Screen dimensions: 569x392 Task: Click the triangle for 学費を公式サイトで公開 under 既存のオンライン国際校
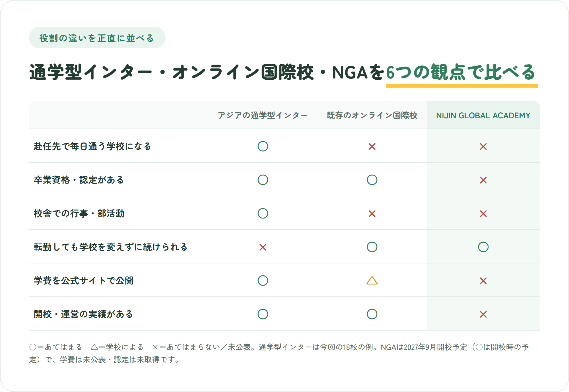pyautogui.click(x=372, y=280)
